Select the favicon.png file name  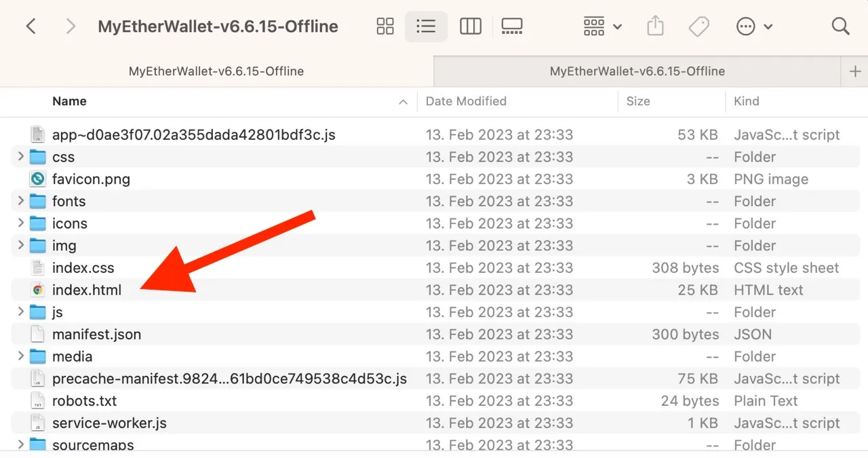(91, 179)
